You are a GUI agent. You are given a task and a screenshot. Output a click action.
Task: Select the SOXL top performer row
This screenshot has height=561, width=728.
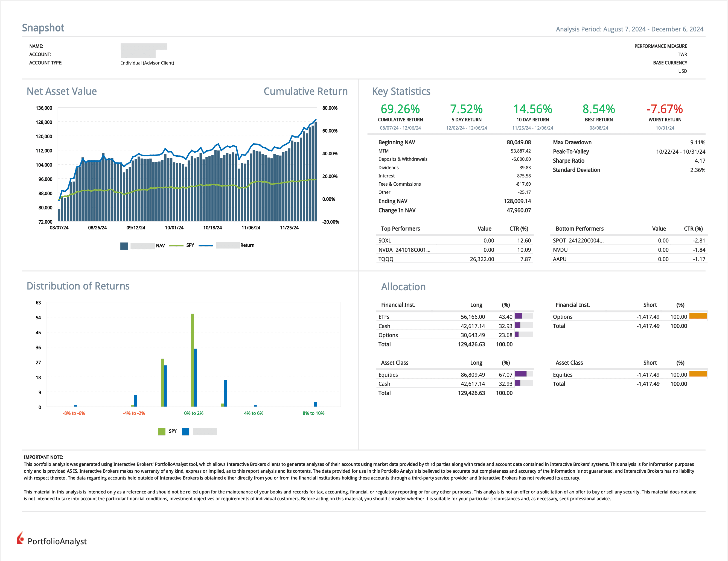pos(454,241)
